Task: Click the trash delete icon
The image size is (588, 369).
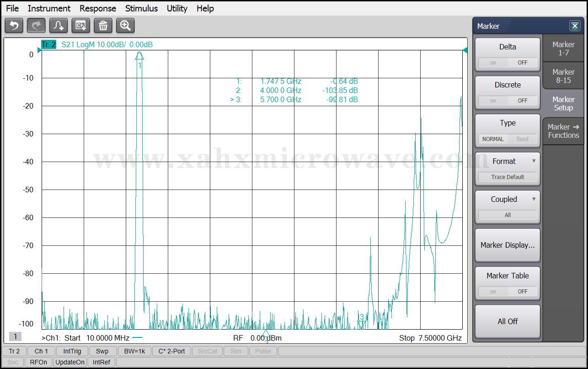Action: 103,26
